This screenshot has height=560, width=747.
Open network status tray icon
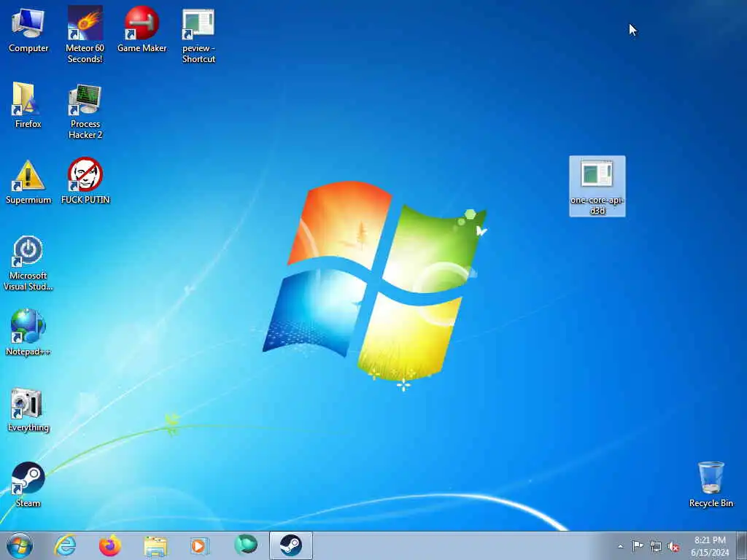coord(656,546)
